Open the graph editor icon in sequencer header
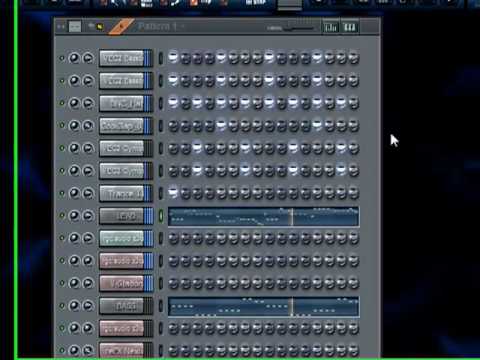Screen dimensions: 480x360 pos(330,27)
